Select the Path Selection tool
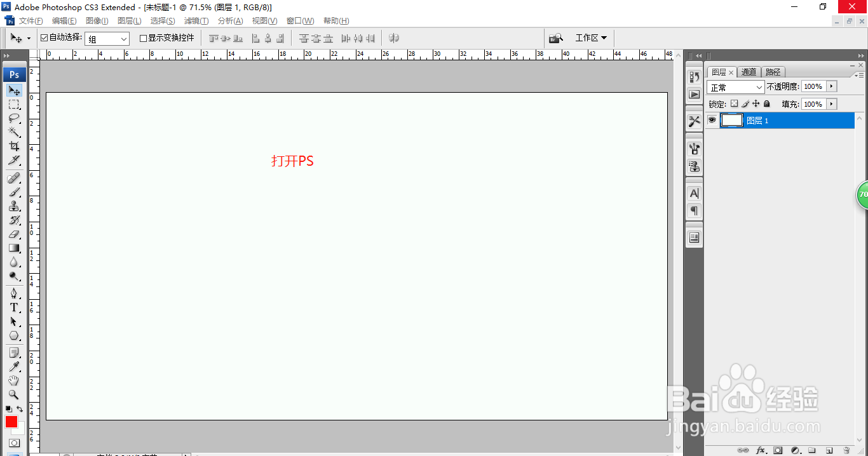Viewport: 868px width, 456px height. click(x=14, y=321)
